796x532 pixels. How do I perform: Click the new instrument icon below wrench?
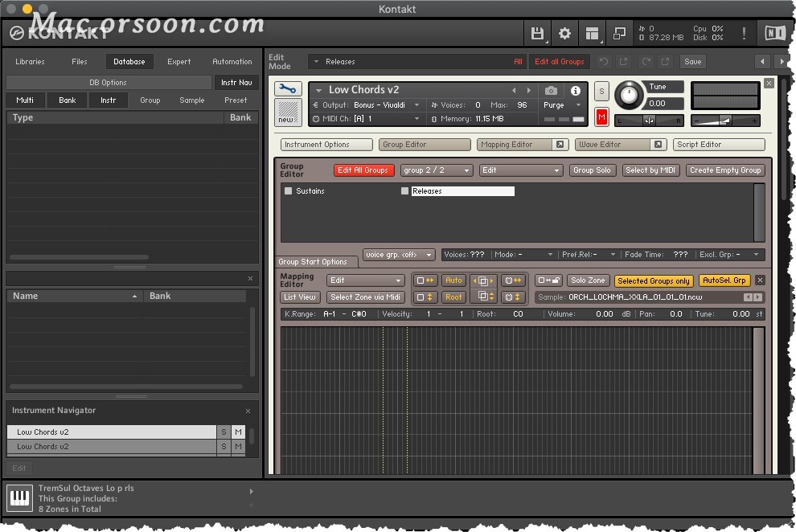click(x=288, y=112)
